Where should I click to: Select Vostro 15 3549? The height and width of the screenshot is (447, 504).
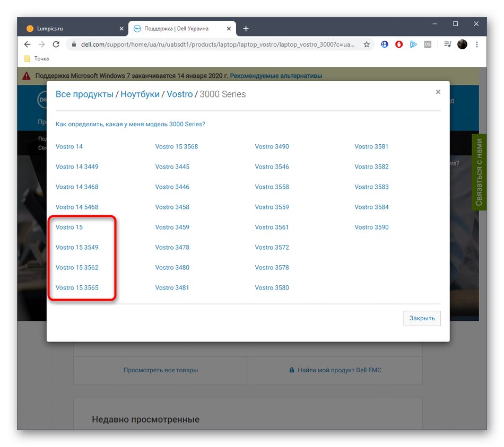click(x=77, y=248)
